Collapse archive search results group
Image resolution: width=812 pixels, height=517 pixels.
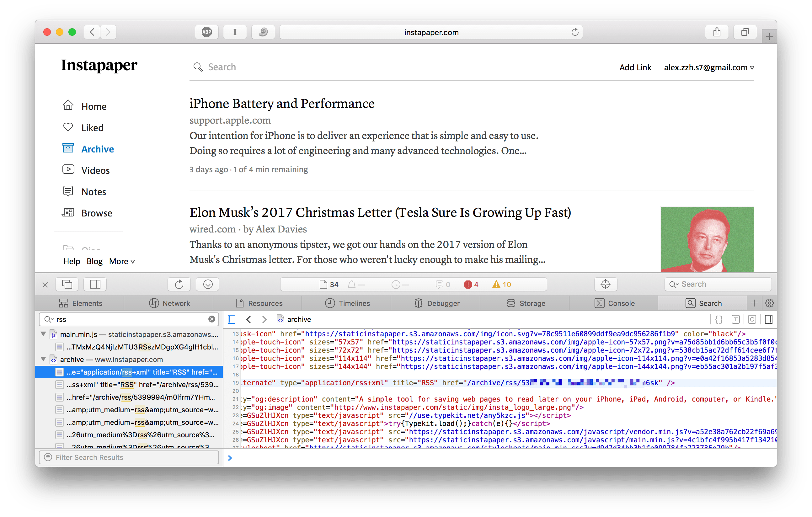coord(44,359)
